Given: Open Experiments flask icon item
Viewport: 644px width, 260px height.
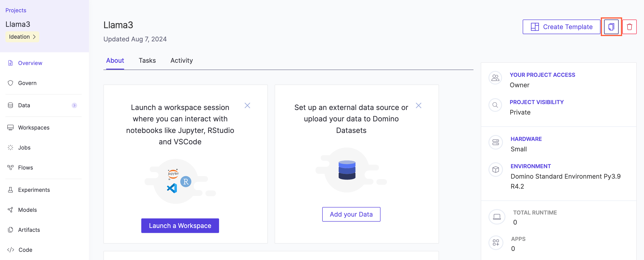Looking at the screenshot, I should 10,190.
